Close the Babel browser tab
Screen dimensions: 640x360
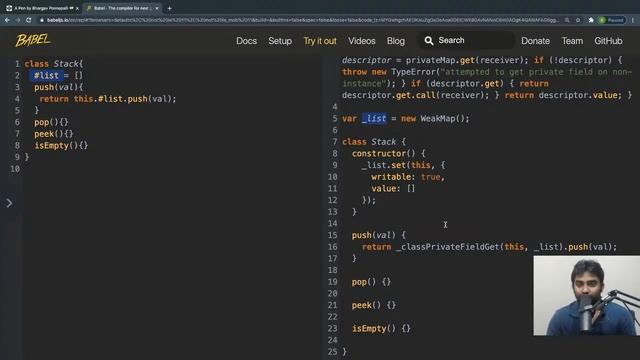(x=157, y=8)
